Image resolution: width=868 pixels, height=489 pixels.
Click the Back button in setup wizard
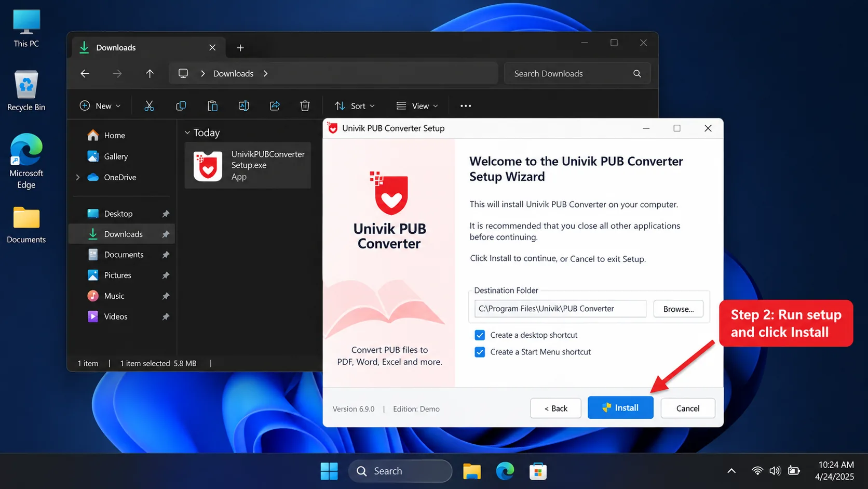pyautogui.click(x=555, y=408)
